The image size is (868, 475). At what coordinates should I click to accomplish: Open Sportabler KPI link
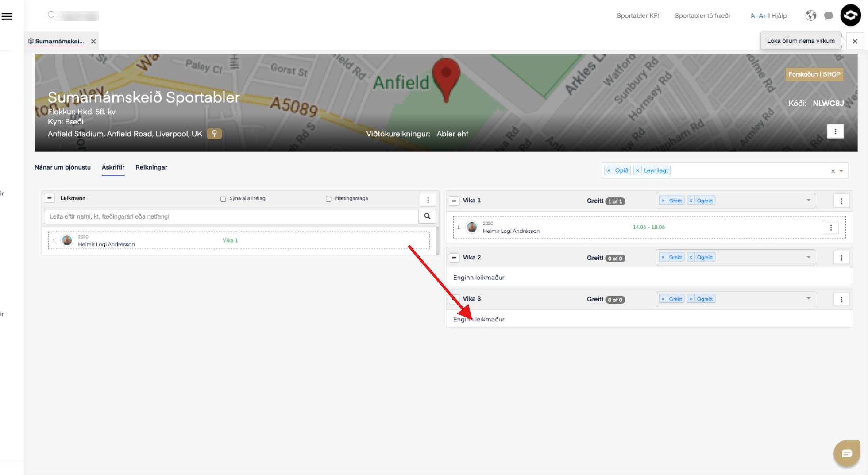pos(638,16)
